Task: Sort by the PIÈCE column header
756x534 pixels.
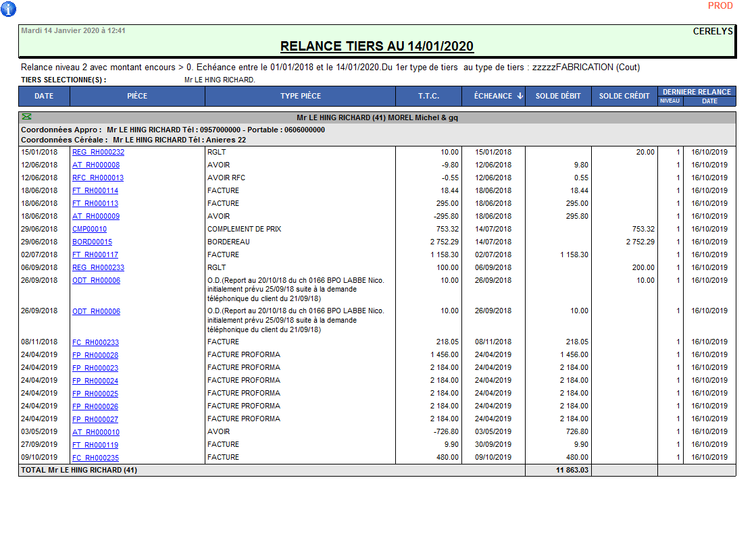Action: (x=137, y=96)
